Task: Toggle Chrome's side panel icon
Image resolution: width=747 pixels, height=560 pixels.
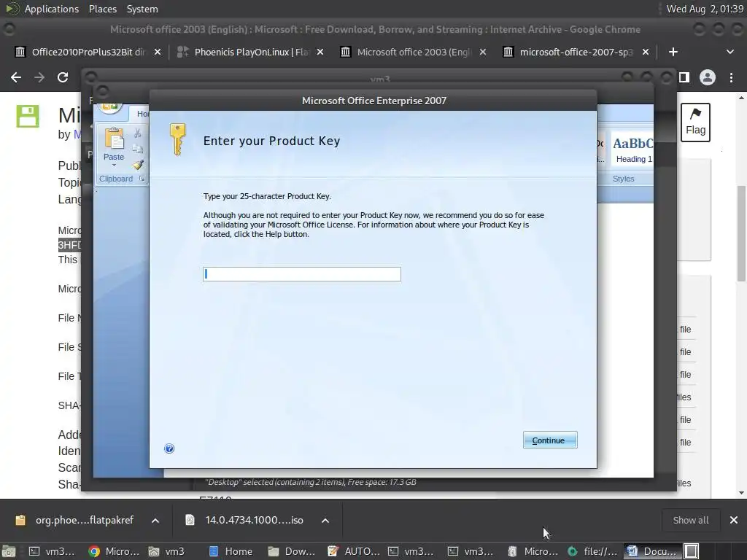Action: tap(684, 77)
